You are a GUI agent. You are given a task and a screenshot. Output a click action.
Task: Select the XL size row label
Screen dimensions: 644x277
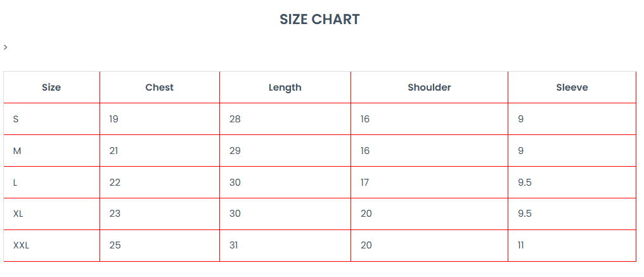tap(18, 214)
